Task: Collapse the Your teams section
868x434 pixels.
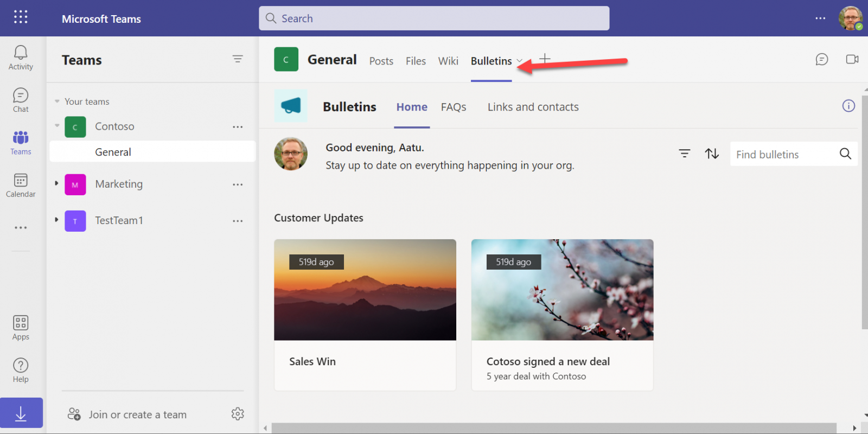Action: [57, 101]
